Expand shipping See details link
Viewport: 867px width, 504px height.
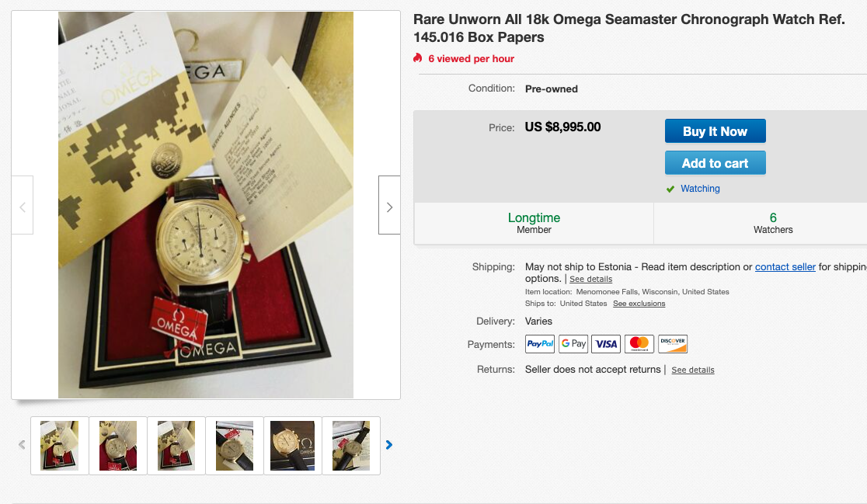pyautogui.click(x=590, y=279)
